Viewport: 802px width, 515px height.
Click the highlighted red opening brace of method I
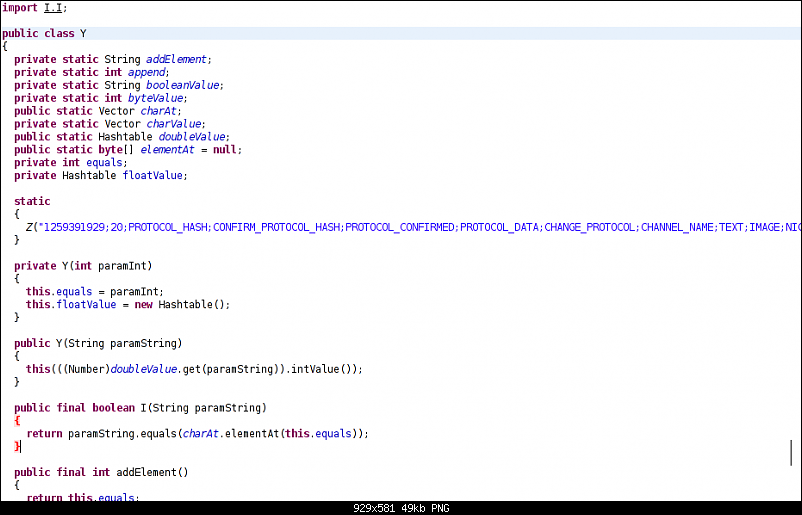coord(17,420)
